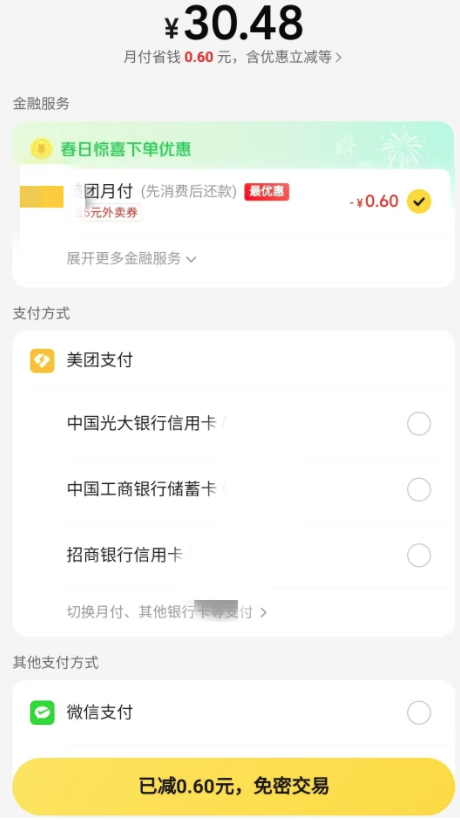Tap the -¥0.60 discount amount
The height and width of the screenshot is (820, 460).
pos(374,201)
